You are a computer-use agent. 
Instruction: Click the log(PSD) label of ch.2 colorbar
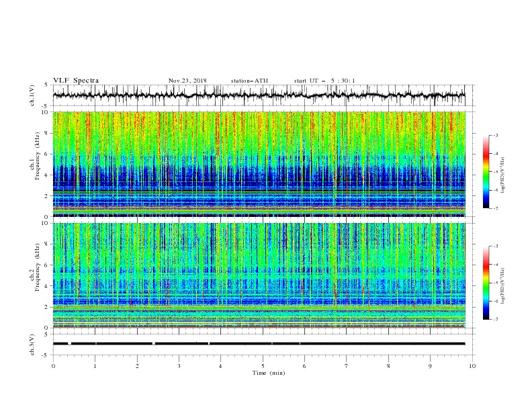pos(503,286)
